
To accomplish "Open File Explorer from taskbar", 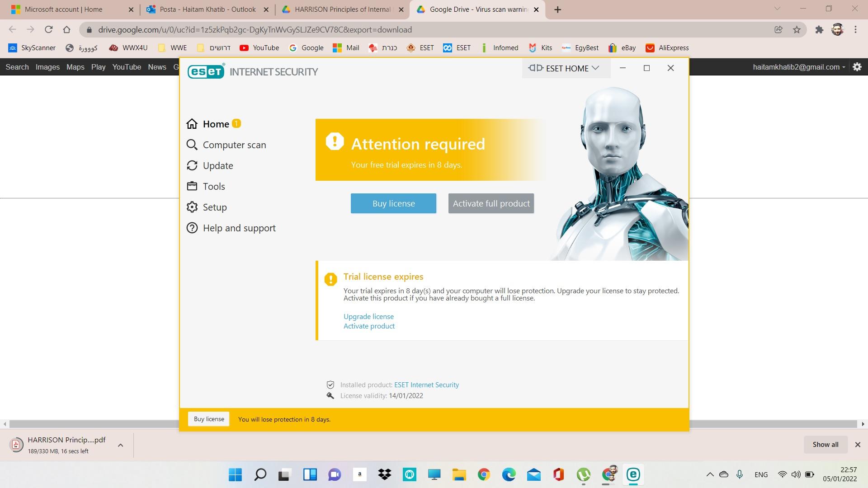I will (459, 474).
